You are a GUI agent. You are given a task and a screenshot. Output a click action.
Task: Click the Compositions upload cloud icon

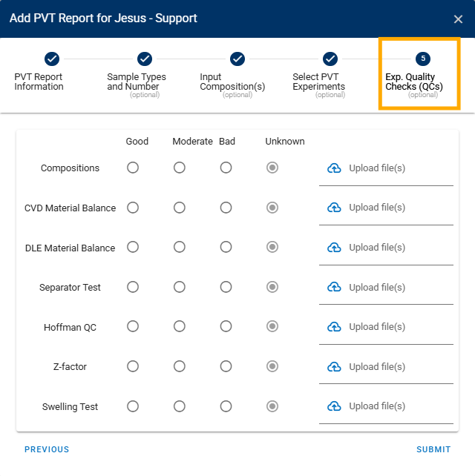pos(334,168)
